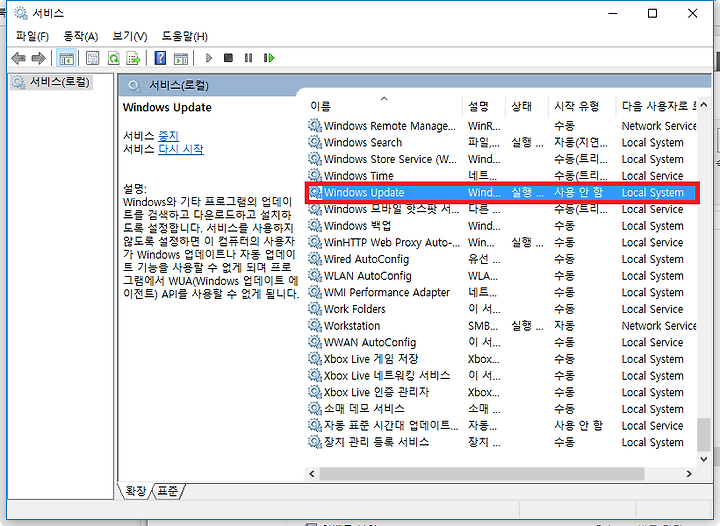Toggle the show/hide console tree icon

(x=66, y=58)
